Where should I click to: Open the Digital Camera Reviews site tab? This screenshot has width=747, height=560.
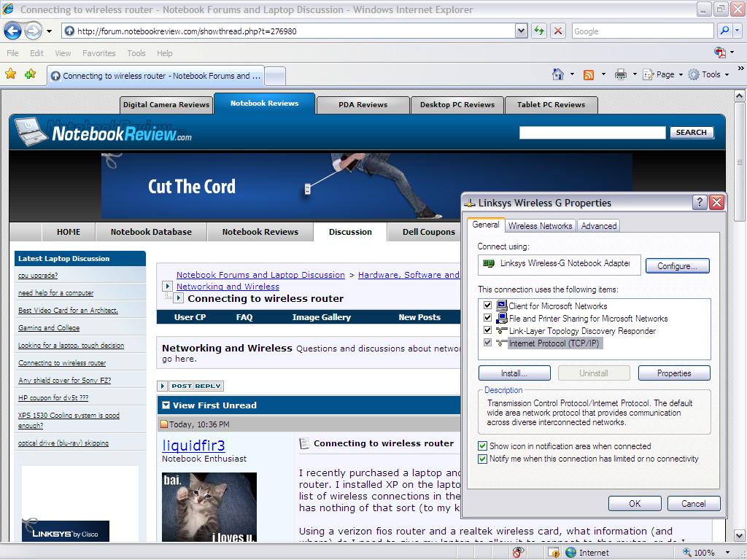coord(166,105)
